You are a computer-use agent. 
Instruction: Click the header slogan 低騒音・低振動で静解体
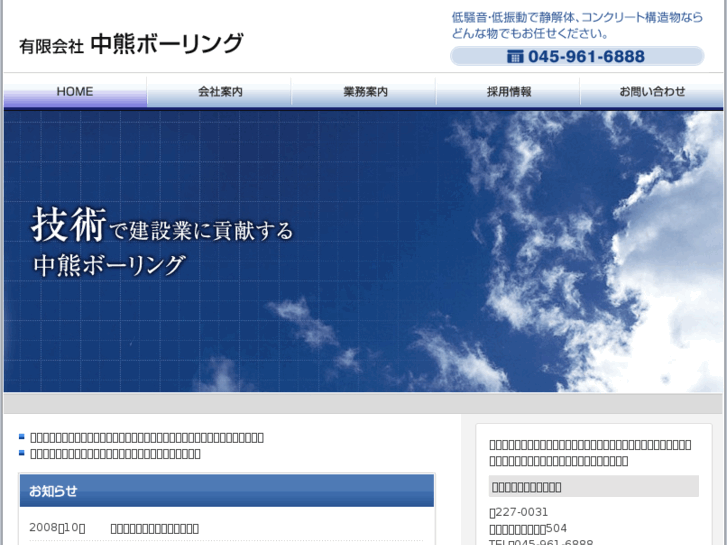577,26
